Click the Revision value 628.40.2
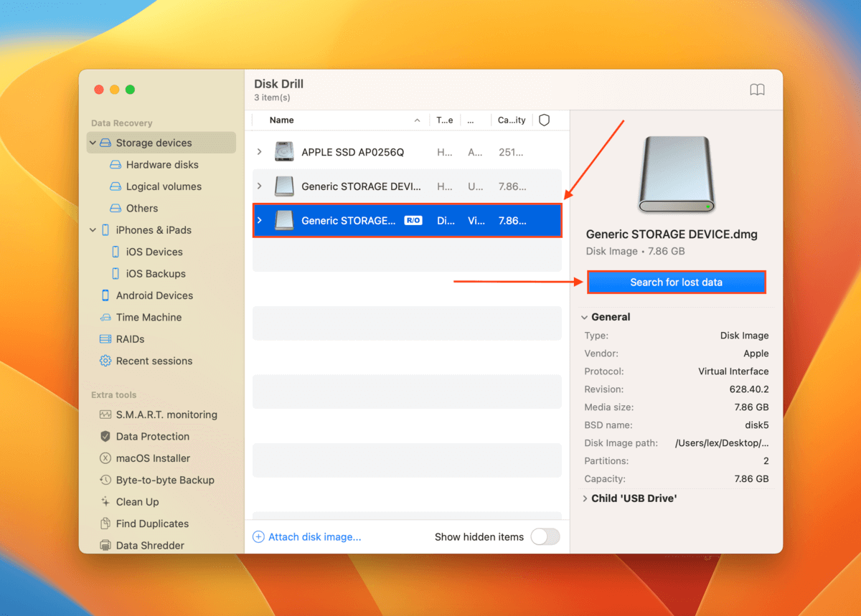This screenshot has height=616, width=861. coord(749,389)
